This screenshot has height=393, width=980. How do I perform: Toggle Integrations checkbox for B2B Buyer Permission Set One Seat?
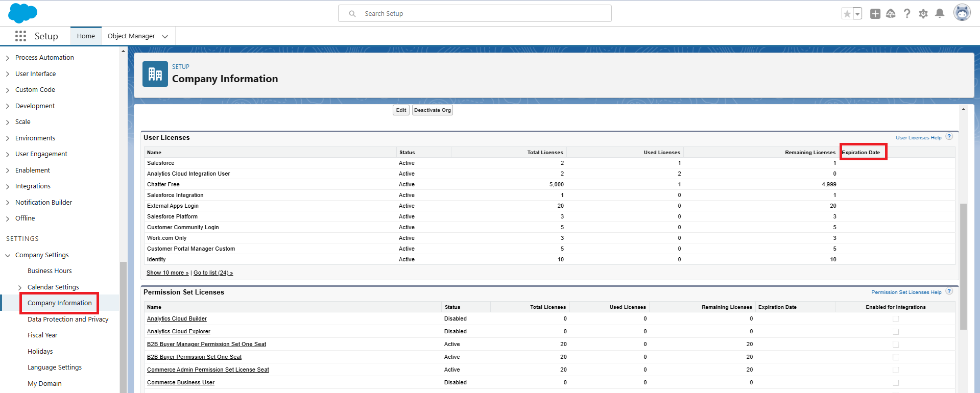(895, 357)
